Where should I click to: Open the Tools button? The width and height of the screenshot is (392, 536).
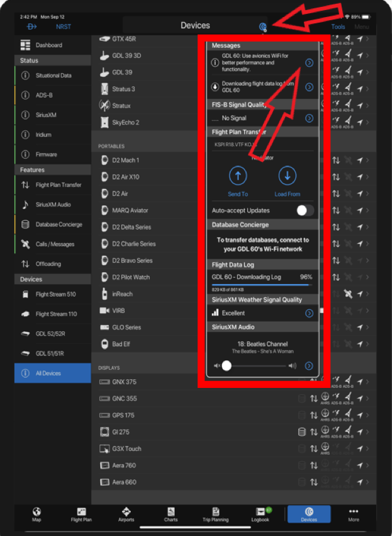click(x=338, y=26)
